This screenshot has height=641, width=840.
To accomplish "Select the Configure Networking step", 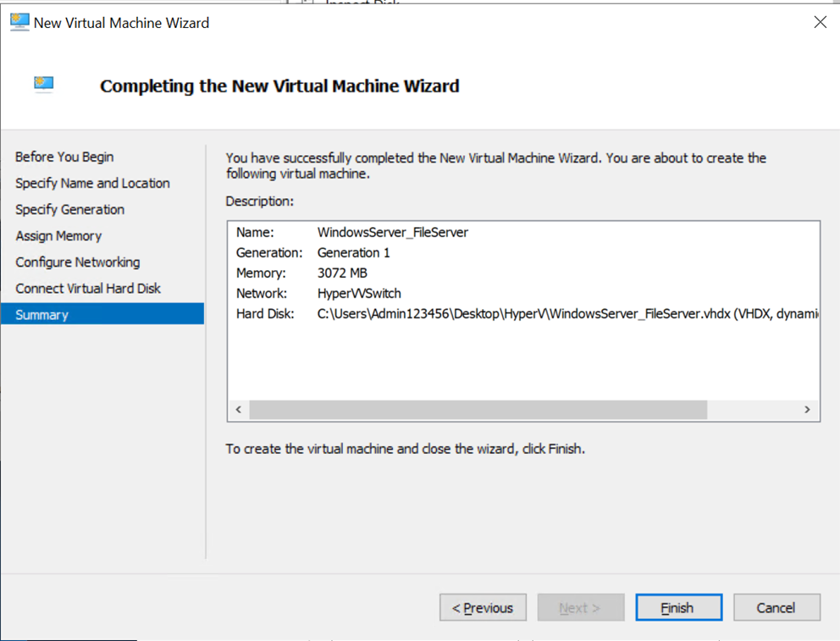I will click(x=78, y=262).
